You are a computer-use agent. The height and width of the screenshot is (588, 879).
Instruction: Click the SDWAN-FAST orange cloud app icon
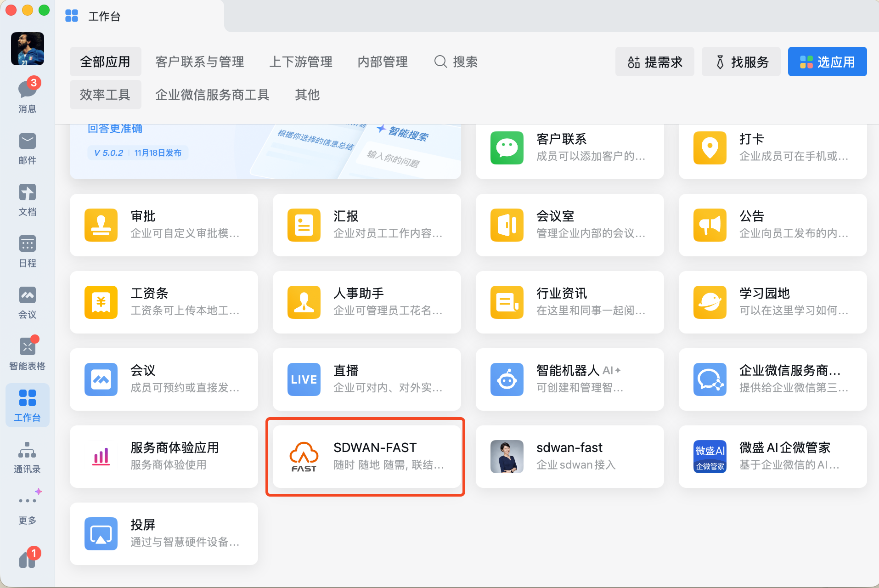pos(304,456)
